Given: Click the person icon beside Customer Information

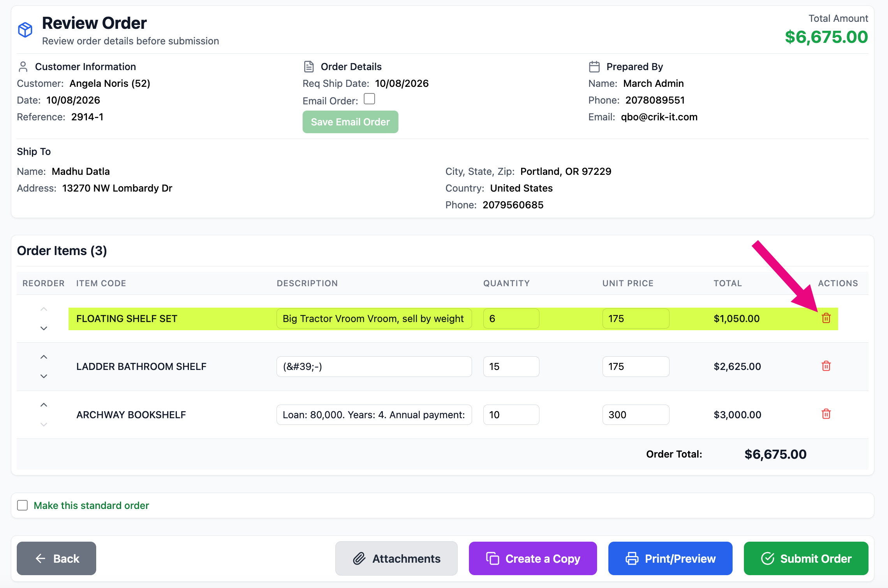Looking at the screenshot, I should [23, 67].
